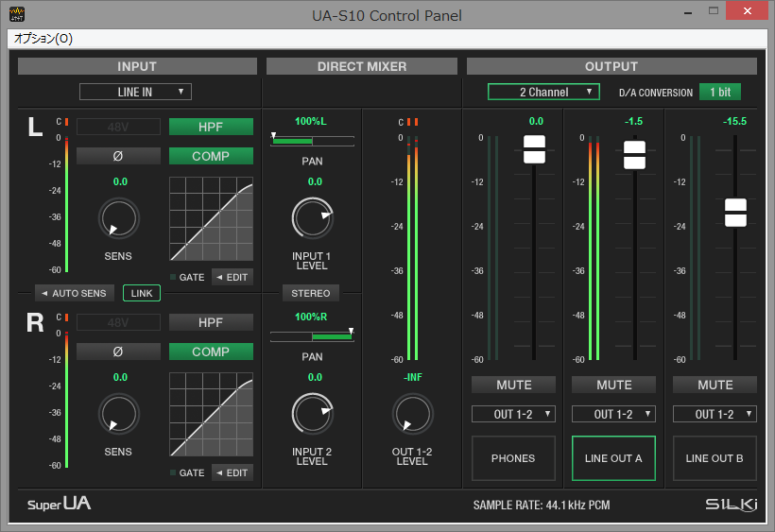This screenshot has height=532, width=775.
Task: Click the L channel compressor curve graph
Action: coord(211,219)
